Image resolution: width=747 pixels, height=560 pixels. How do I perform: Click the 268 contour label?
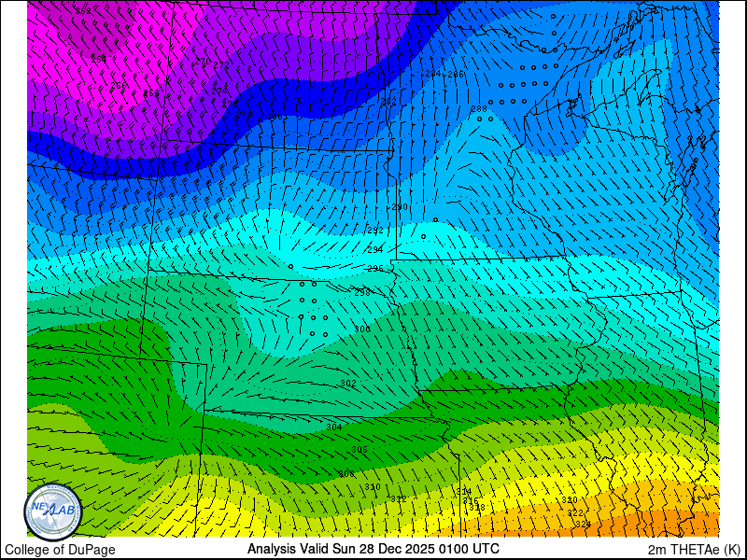pyautogui.click(x=151, y=93)
